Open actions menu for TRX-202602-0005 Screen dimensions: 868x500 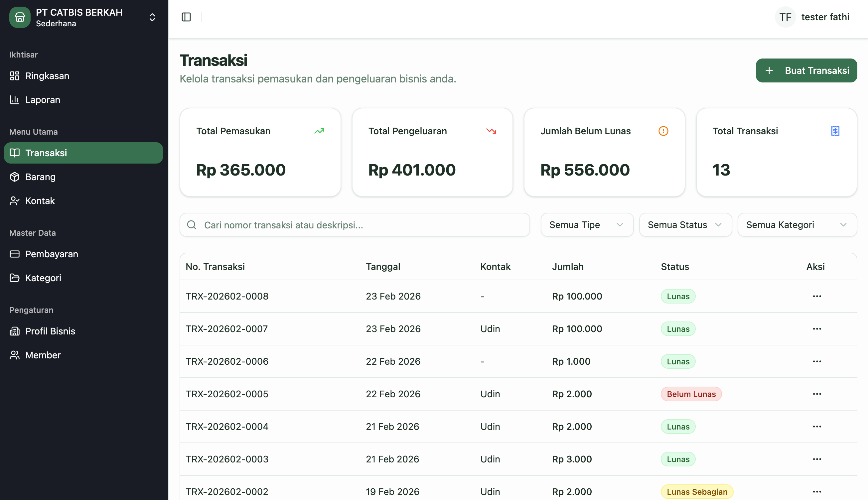(817, 394)
